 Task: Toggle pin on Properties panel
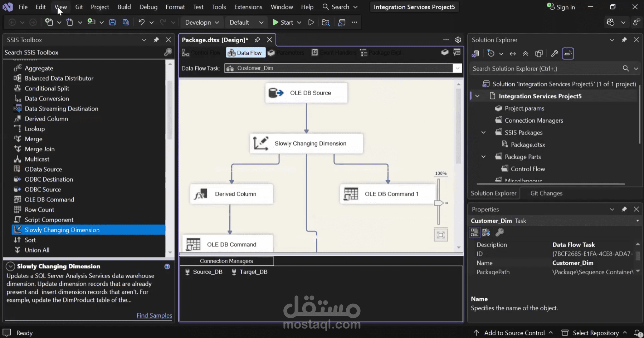click(x=624, y=209)
